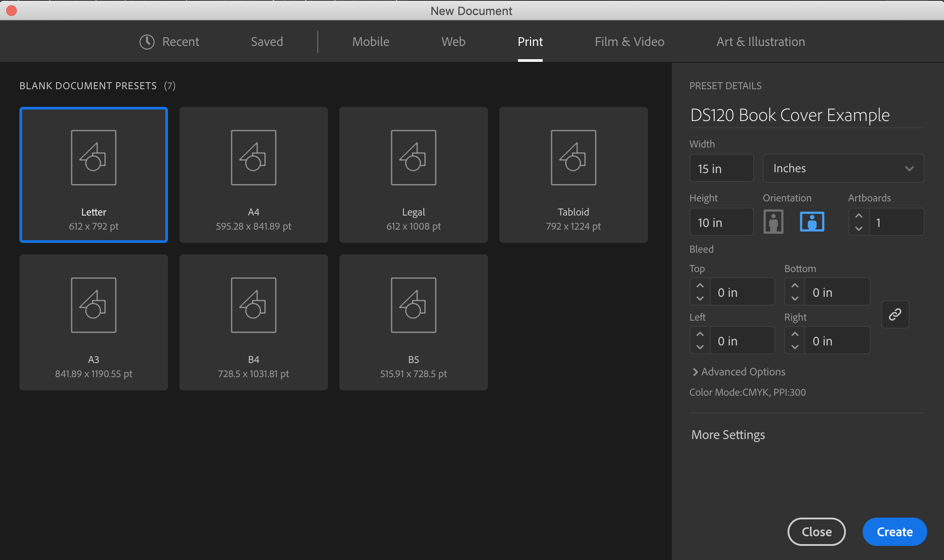The width and height of the screenshot is (944, 560).
Task: Select the Tabloid preset
Action: (573, 174)
